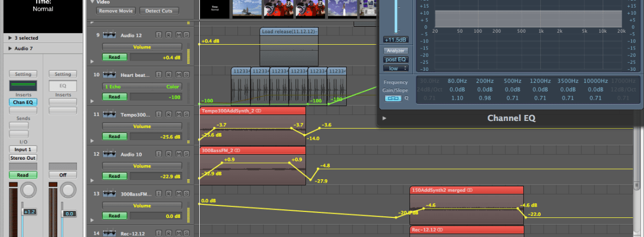Mute the Audio 12 track
The height and width of the screenshot is (237, 644).
click(x=178, y=35)
